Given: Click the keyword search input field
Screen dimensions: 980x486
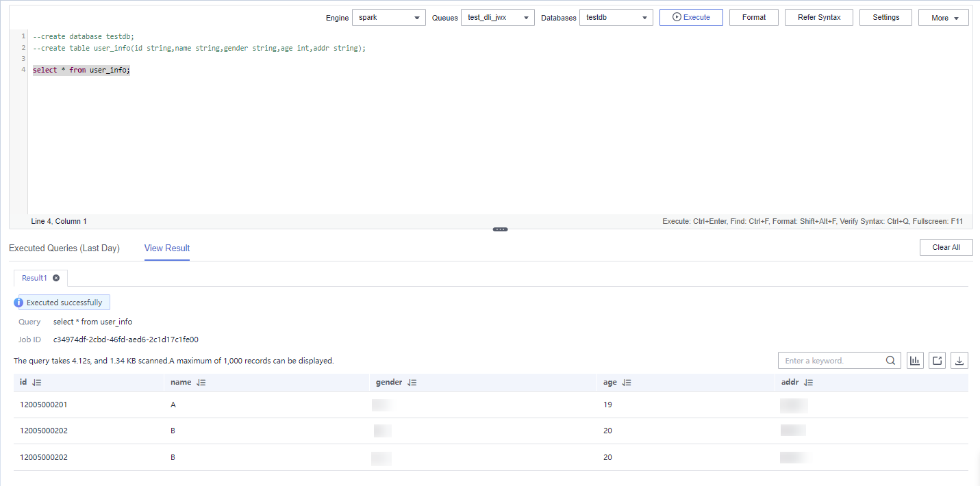Looking at the screenshot, I should coord(832,361).
